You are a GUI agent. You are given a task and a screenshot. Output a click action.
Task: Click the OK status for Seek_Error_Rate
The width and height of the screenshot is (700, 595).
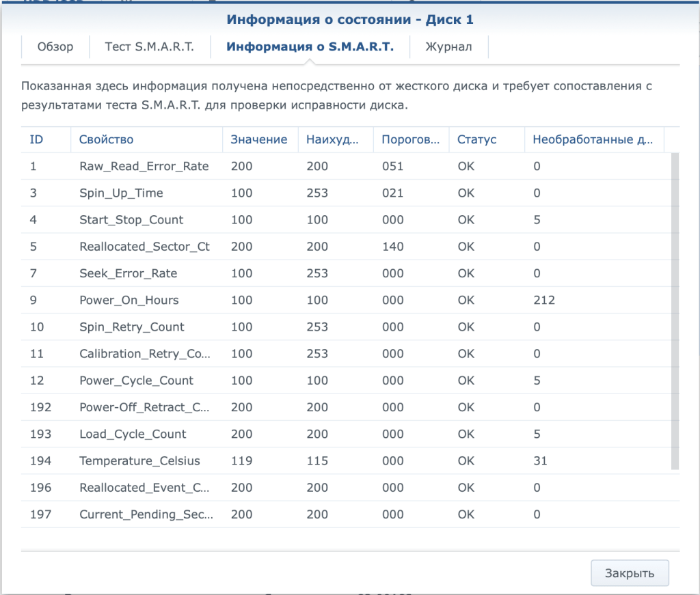(x=466, y=273)
